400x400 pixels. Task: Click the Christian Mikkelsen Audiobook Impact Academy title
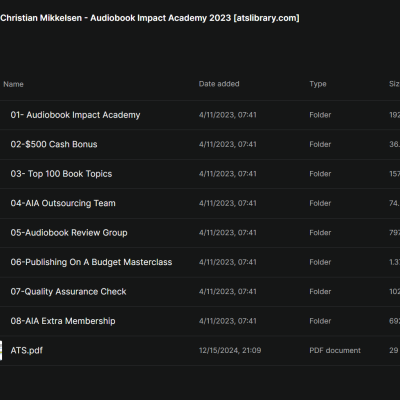tap(150, 18)
